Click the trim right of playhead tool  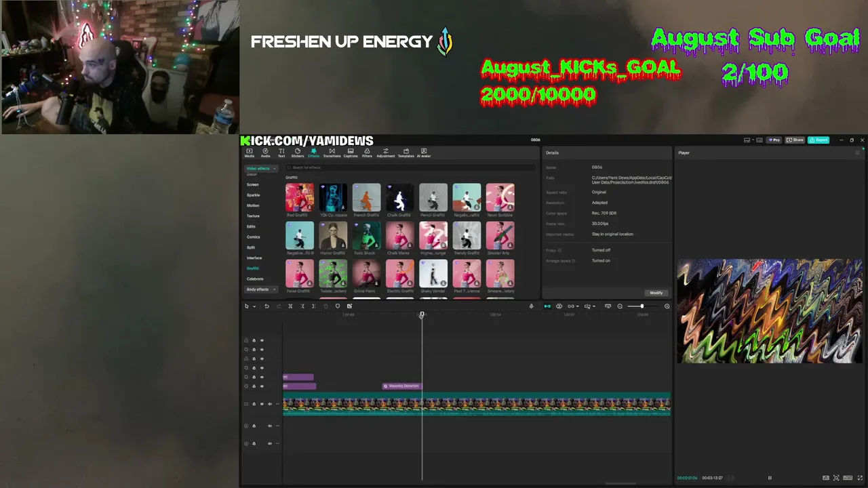[313, 306]
